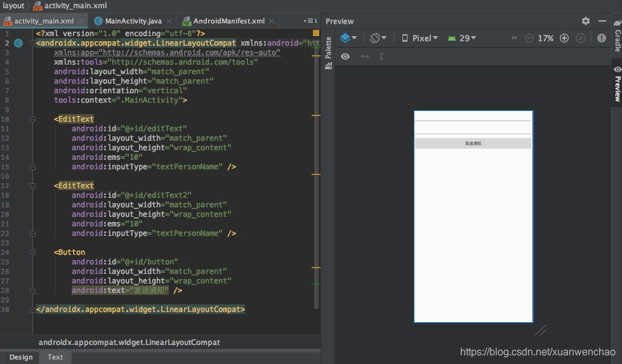
Task: Open the Pixel device selector dropdown
Action: 420,38
